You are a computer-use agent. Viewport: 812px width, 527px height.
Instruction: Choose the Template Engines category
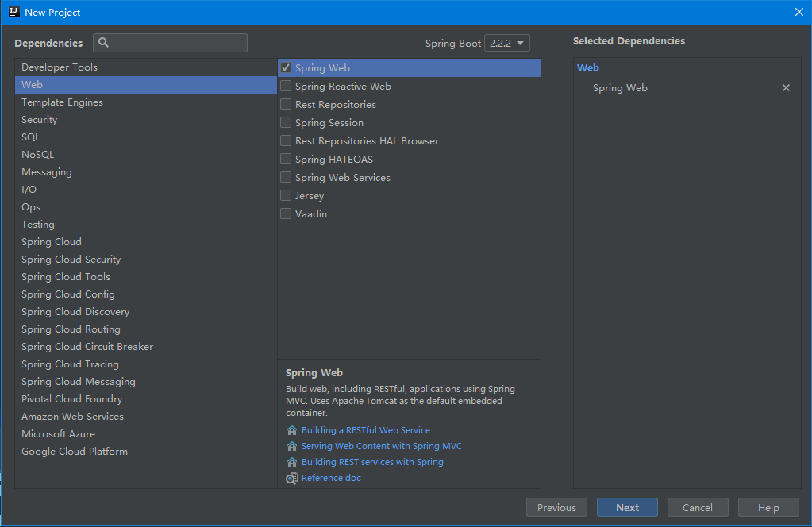[146, 102]
